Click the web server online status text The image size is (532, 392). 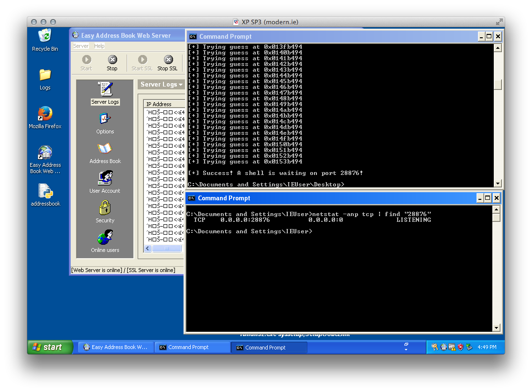97,270
